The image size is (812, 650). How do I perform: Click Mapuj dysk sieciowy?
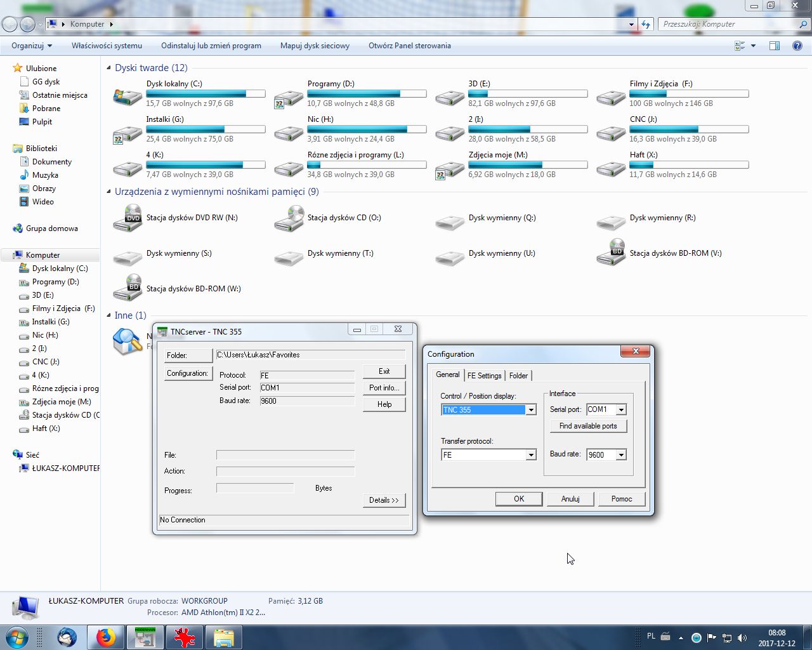315,46
